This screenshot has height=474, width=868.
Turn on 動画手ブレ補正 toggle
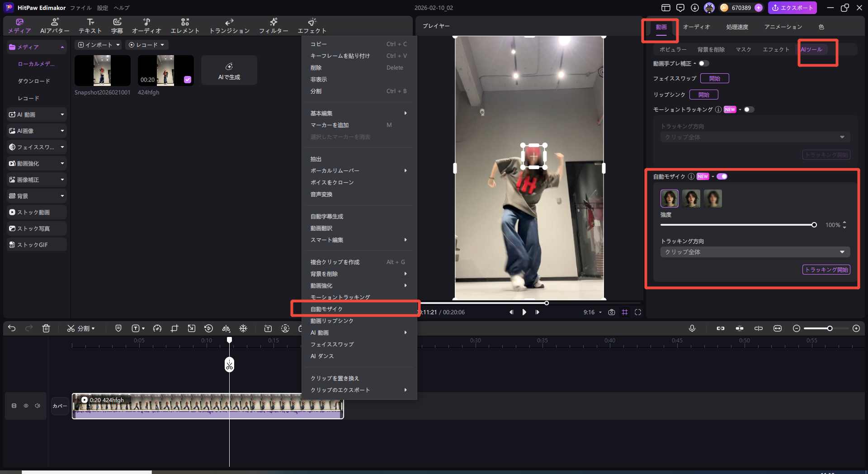click(703, 63)
